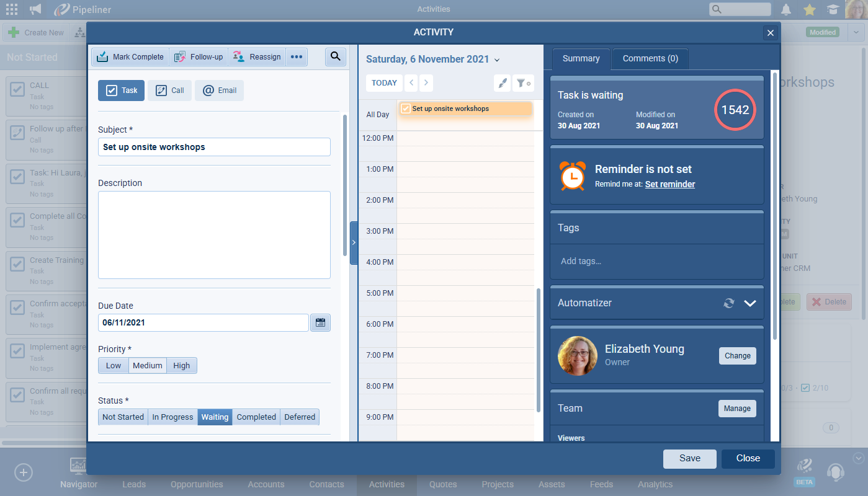Click the Automatizer refresh icon
Screen dimensions: 868x496
pyautogui.click(x=729, y=303)
